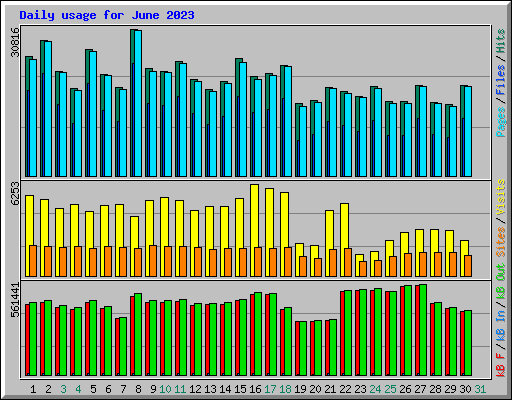Click day 27 on the x-axis

[420, 389]
